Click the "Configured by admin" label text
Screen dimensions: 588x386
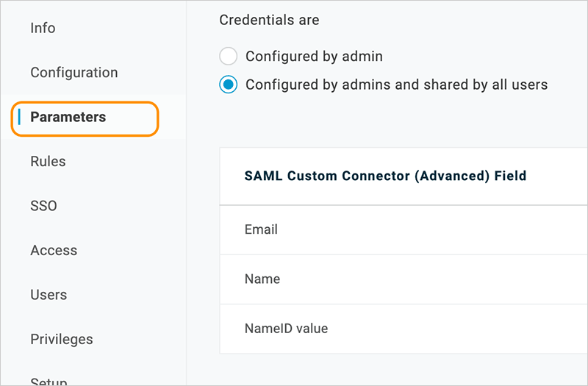pyautogui.click(x=314, y=56)
